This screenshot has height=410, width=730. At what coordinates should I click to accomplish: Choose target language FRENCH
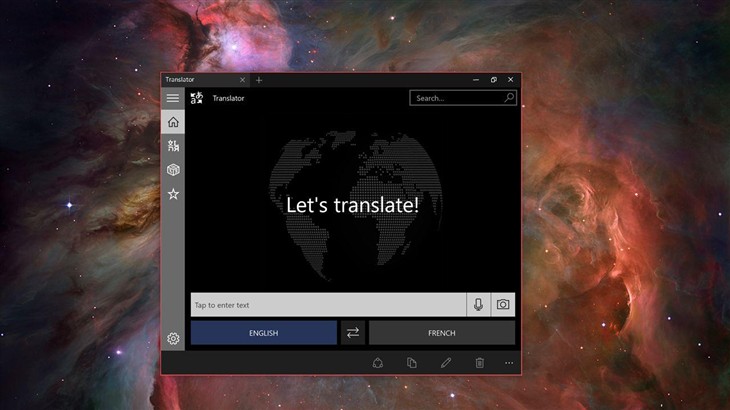[x=441, y=333]
